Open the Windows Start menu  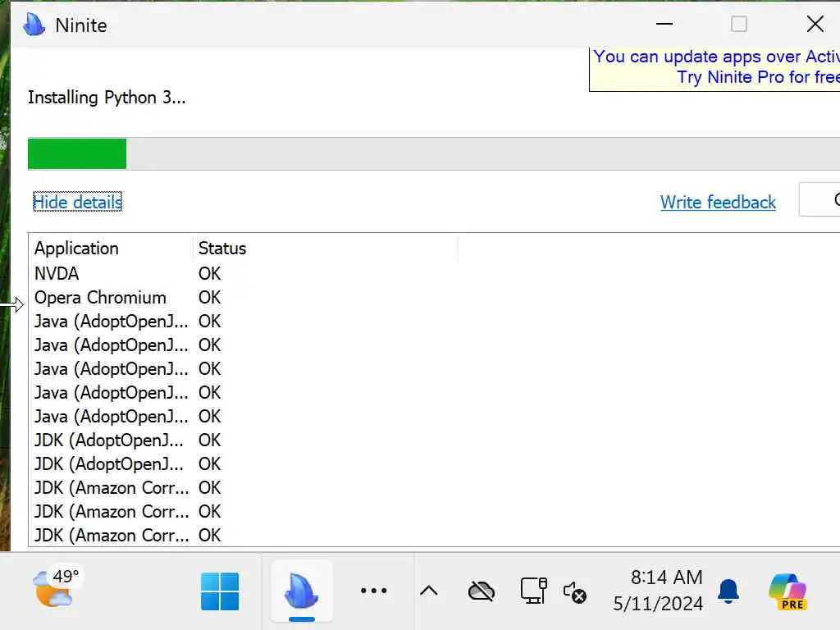(x=220, y=591)
